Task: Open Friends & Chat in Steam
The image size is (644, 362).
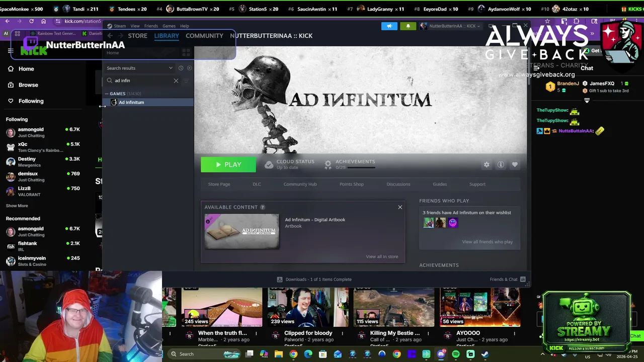Action: tap(507, 280)
